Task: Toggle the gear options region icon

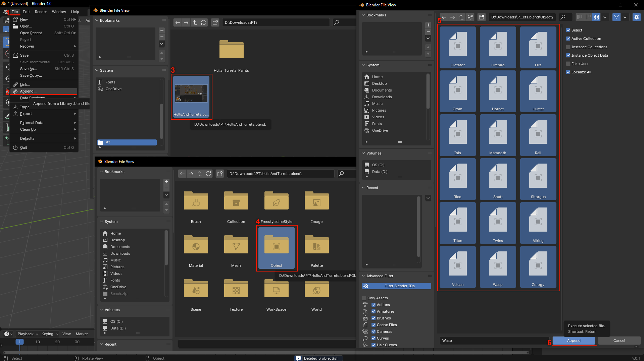Action: click(637, 17)
